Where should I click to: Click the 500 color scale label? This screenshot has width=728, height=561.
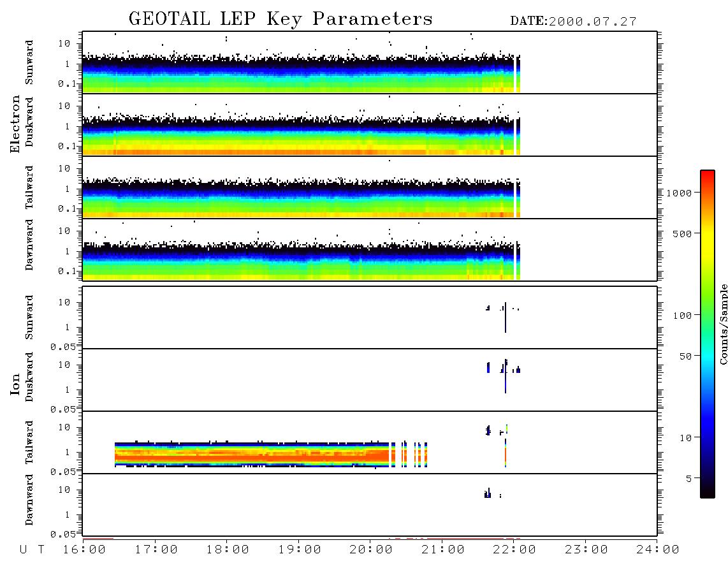click(x=682, y=233)
